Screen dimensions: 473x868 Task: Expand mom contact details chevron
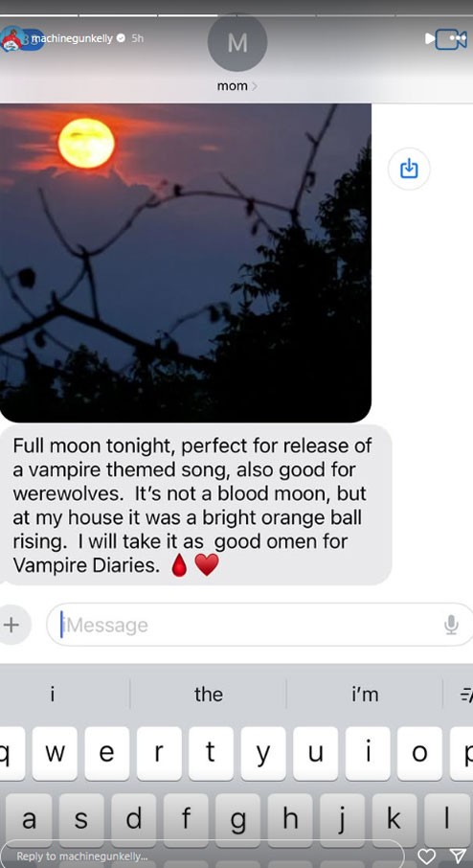pos(255,86)
